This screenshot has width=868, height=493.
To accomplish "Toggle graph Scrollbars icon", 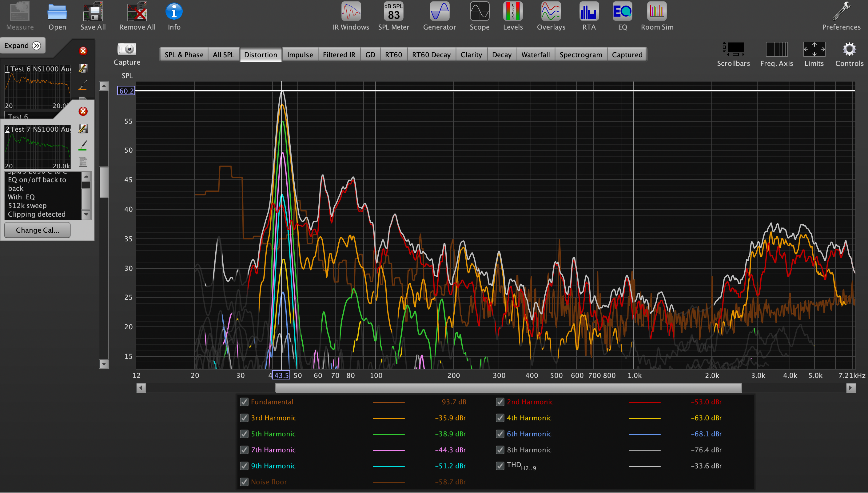I will [x=733, y=49].
